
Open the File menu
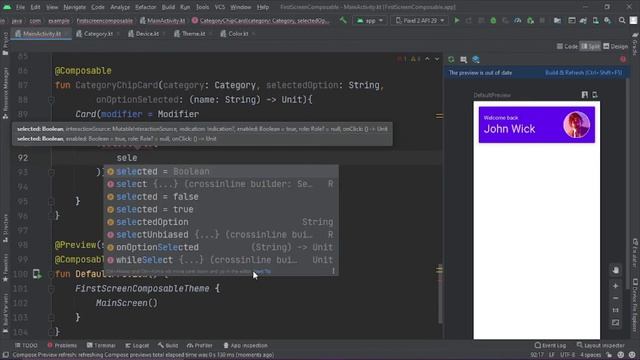pyautogui.click(x=20, y=7)
